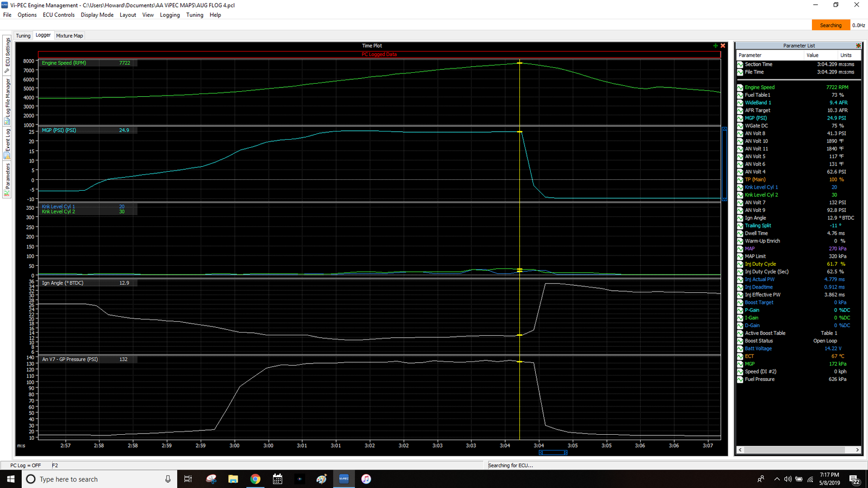Open the Help menu
Image resolution: width=868 pixels, height=488 pixels.
215,15
